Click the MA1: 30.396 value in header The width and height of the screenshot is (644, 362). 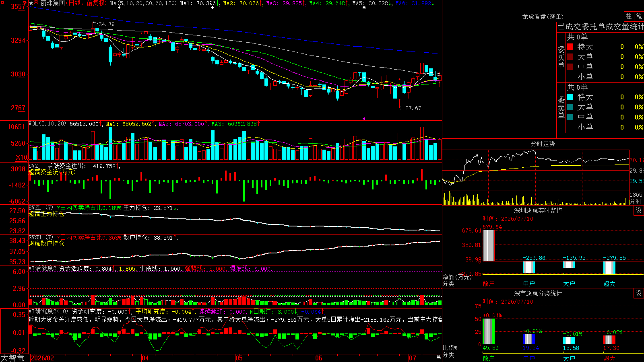[x=198, y=3]
